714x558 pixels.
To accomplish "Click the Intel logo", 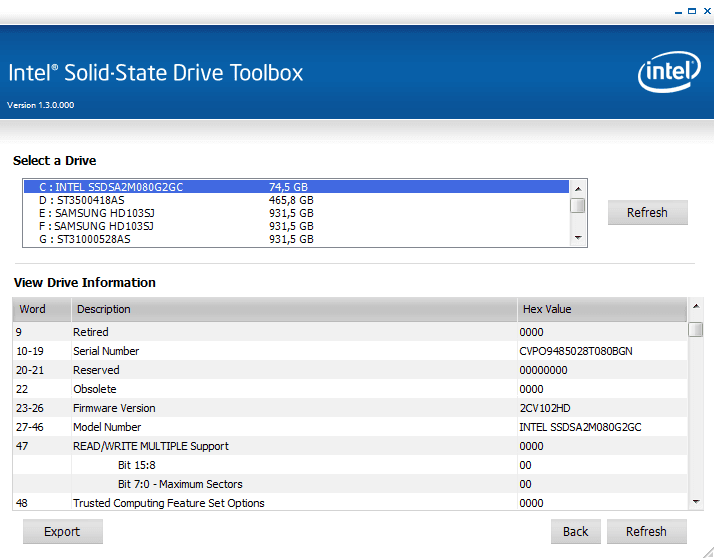I will 669,72.
